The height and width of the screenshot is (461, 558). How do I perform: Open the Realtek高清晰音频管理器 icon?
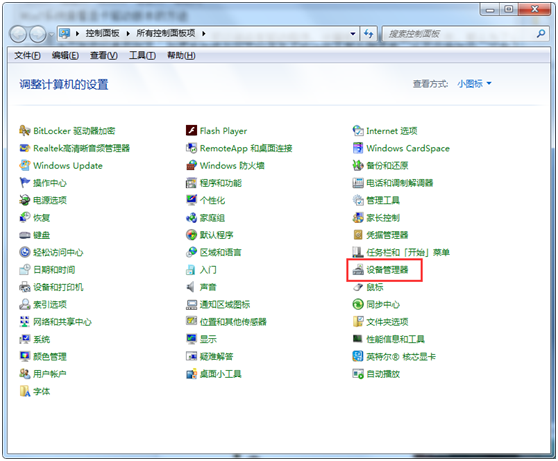click(24, 148)
